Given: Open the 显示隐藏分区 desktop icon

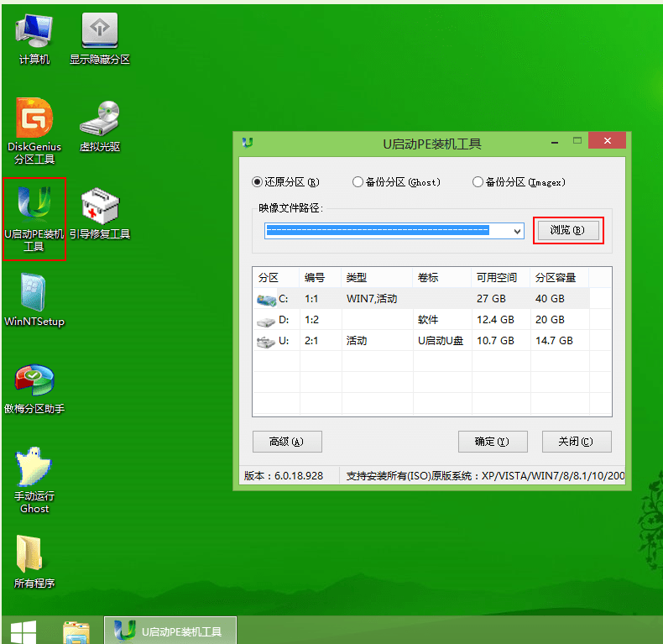Looking at the screenshot, I should (x=100, y=39).
